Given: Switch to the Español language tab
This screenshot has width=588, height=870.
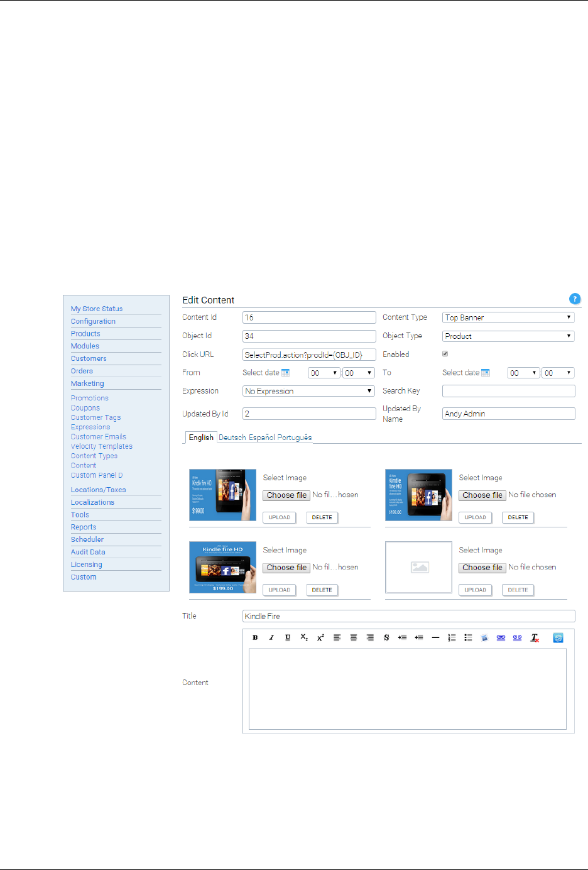Looking at the screenshot, I should [263, 438].
